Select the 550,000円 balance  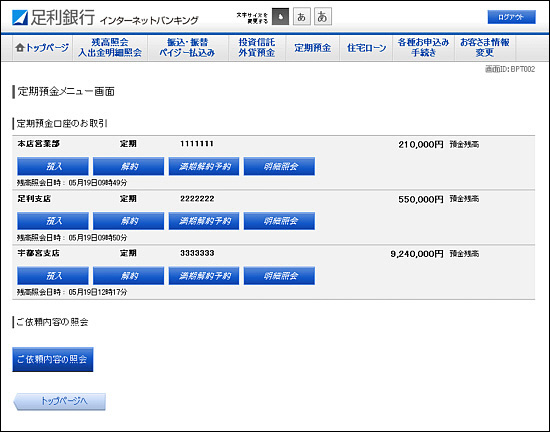tap(421, 199)
